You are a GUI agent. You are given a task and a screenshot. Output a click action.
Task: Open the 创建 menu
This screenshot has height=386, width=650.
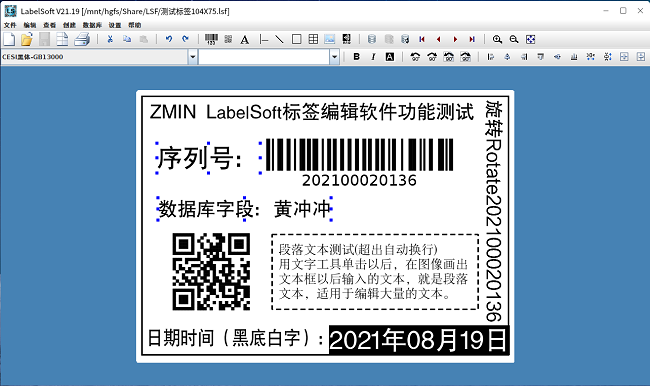(69, 25)
